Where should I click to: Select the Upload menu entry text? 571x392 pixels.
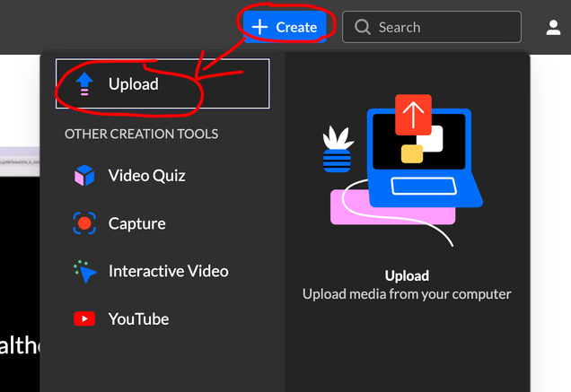click(x=133, y=84)
